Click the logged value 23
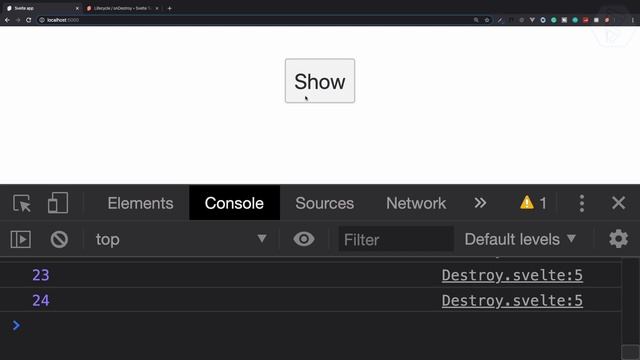 pyautogui.click(x=41, y=275)
